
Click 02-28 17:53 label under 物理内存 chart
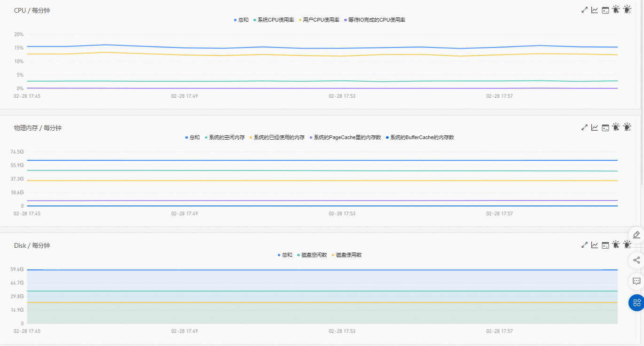click(x=342, y=213)
